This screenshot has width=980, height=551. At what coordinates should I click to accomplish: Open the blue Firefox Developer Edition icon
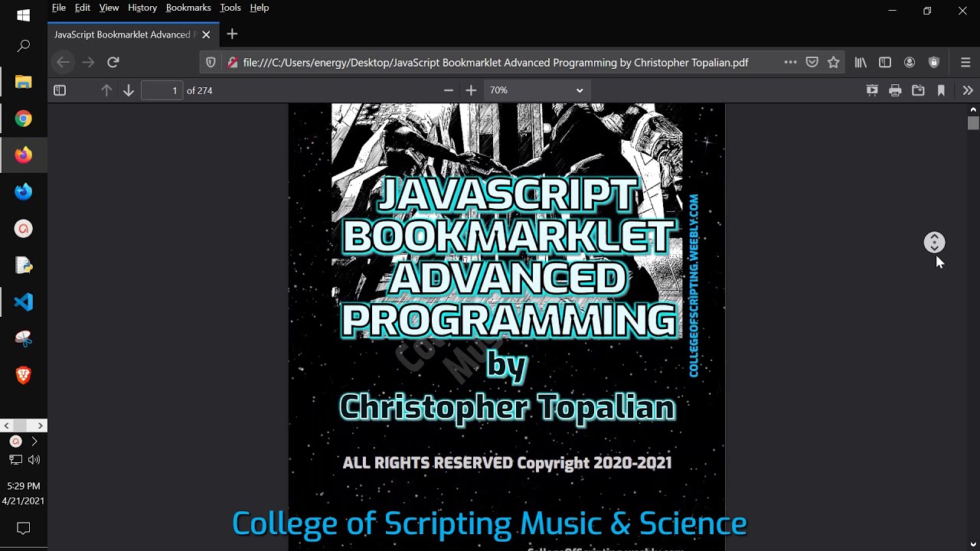pyautogui.click(x=24, y=192)
